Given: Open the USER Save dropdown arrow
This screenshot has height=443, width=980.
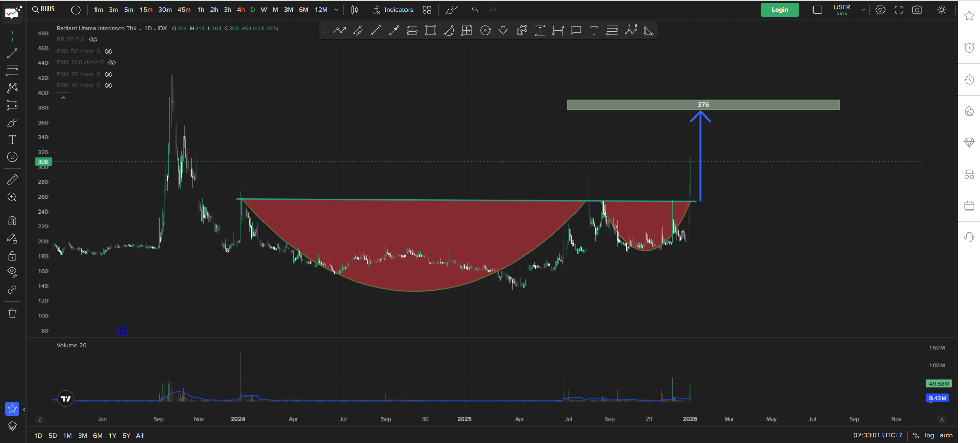Looking at the screenshot, I should point(863,10).
